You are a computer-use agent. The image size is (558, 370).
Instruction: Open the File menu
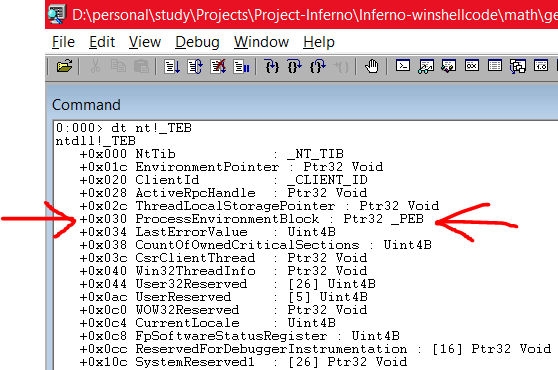point(63,42)
